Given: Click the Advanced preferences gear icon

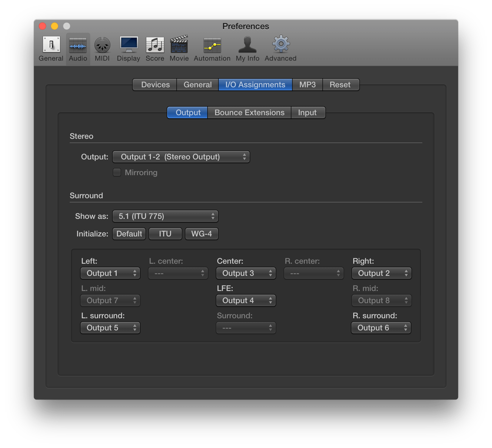Looking at the screenshot, I should (280, 47).
